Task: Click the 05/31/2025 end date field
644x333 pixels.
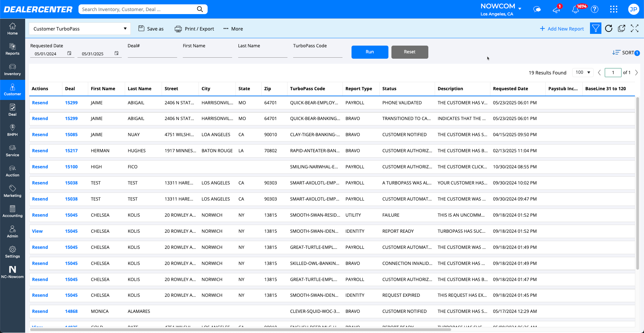Action: click(x=95, y=54)
